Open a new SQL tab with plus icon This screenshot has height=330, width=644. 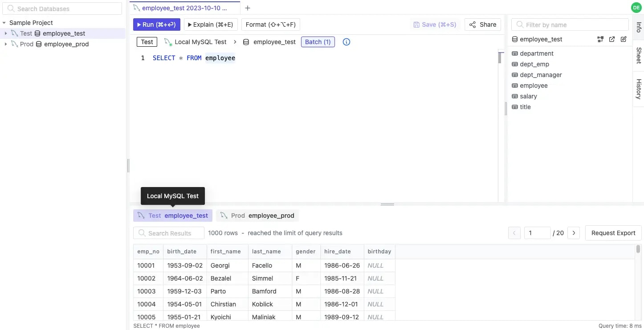(x=248, y=8)
